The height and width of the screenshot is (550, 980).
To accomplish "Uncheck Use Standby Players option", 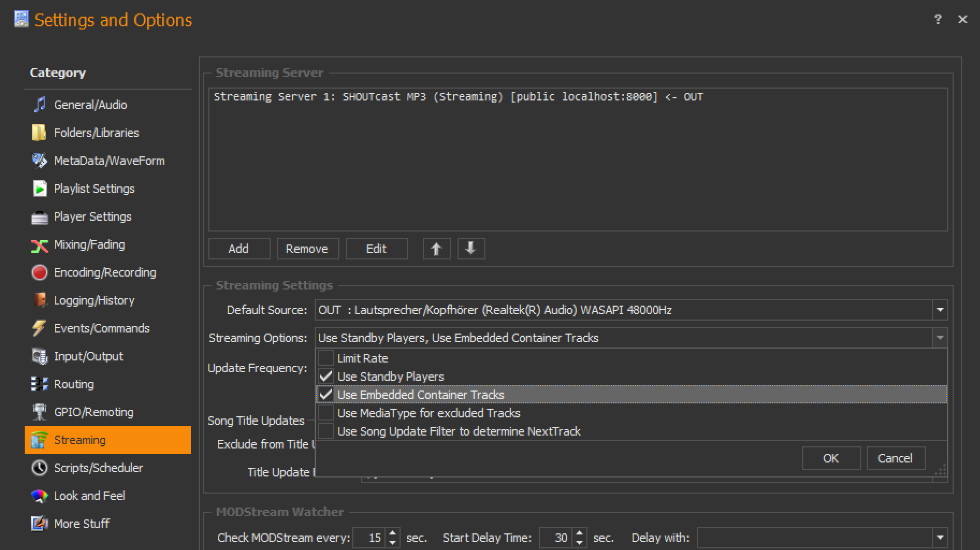I will (326, 377).
